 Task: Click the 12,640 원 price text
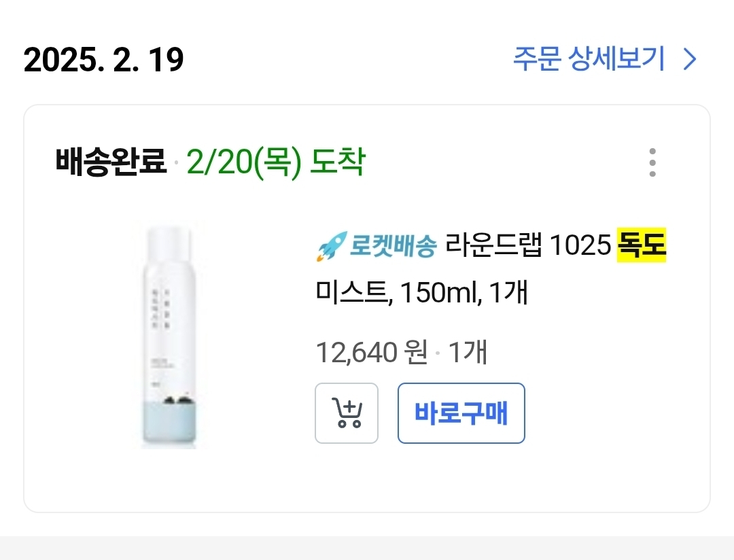click(x=372, y=353)
